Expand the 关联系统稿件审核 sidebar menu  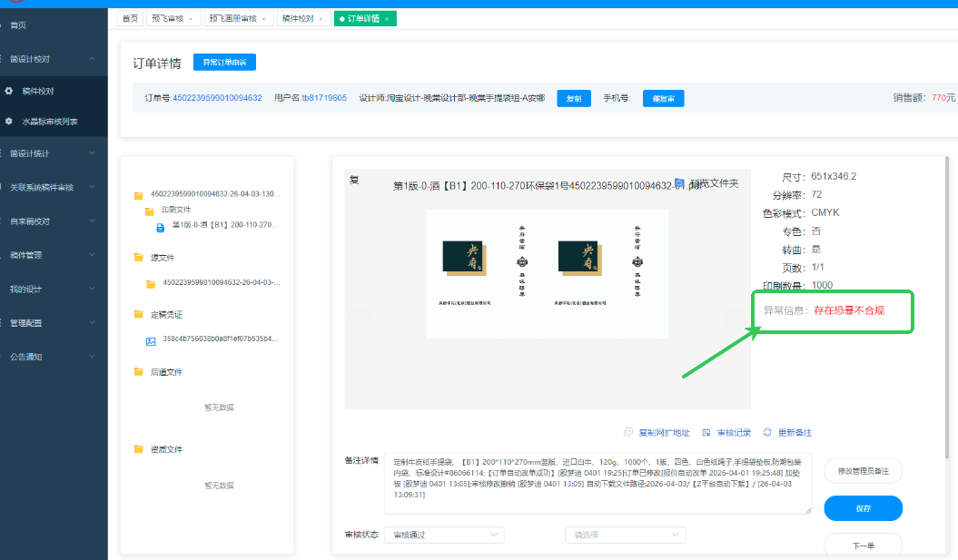coord(93,187)
